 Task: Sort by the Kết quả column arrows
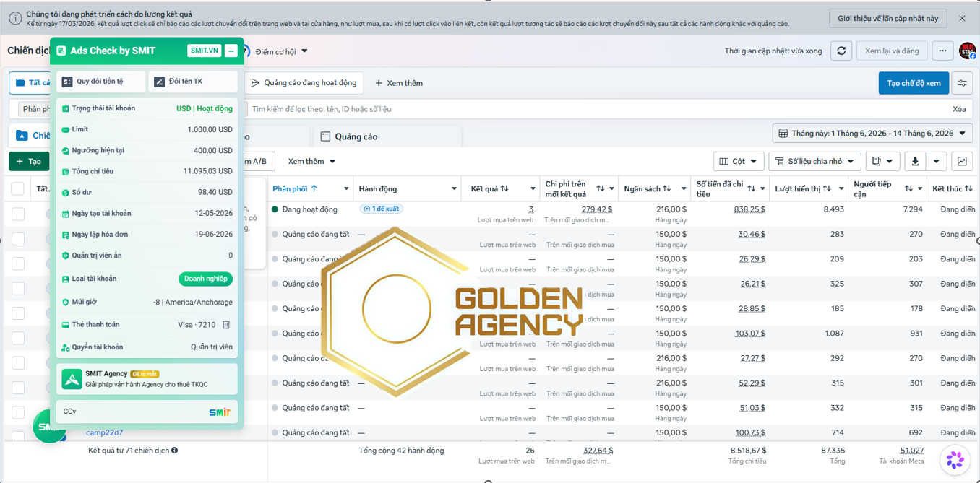(504, 189)
